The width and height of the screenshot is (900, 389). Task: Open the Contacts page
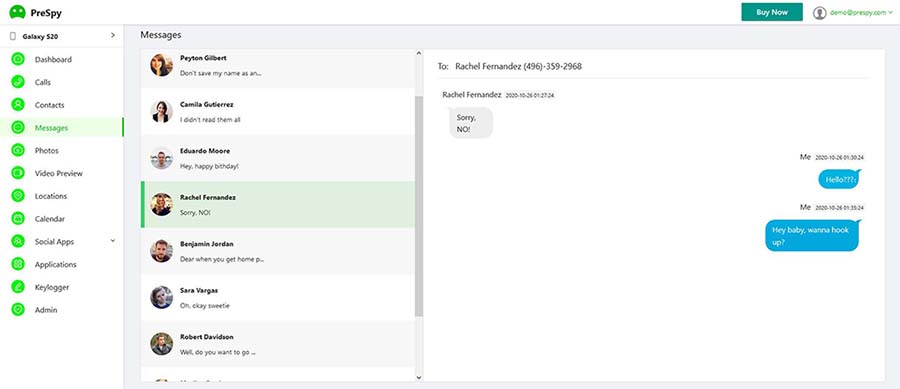click(49, 105)
